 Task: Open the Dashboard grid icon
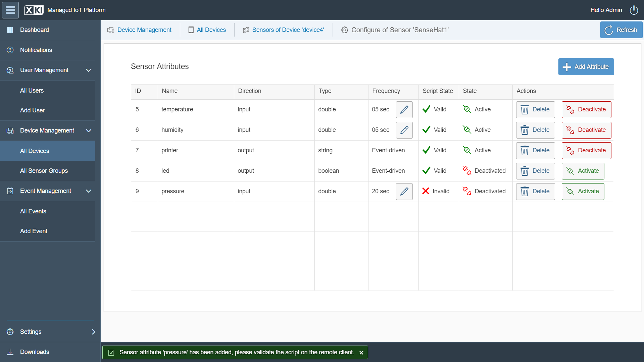point(10,30)
